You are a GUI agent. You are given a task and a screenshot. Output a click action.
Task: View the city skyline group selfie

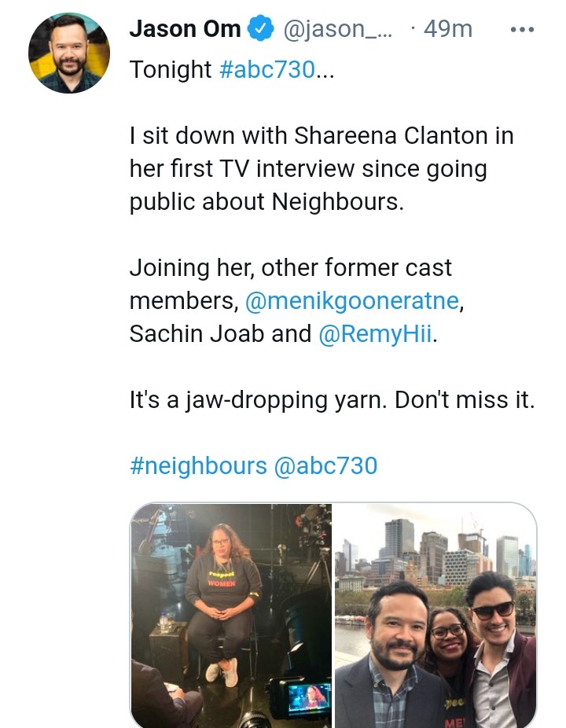pyautogui.click(x=436, y=616)
